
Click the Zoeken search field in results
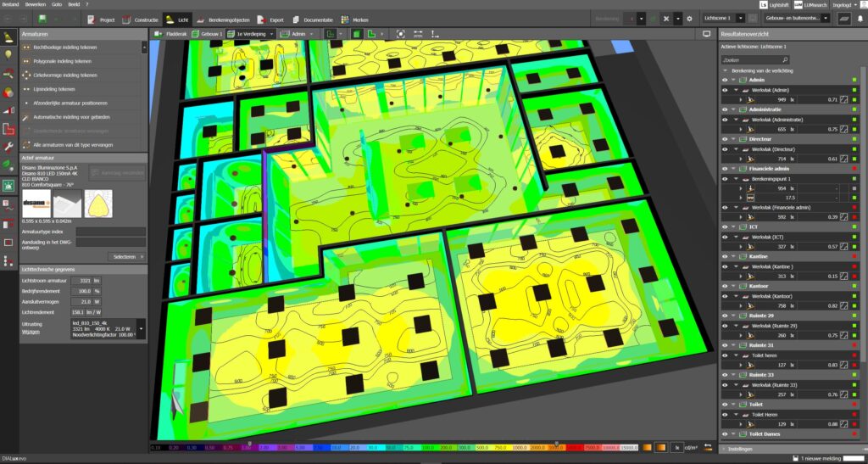755,59
